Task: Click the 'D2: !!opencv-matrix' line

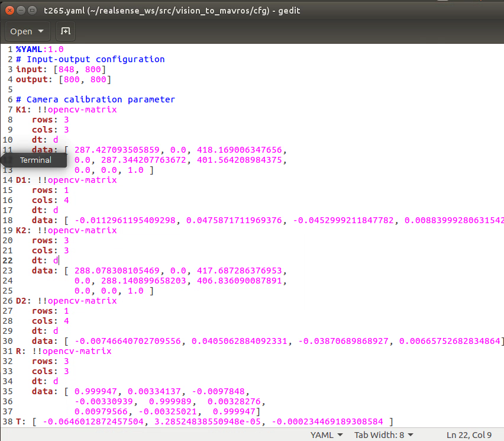Action: 66,301
